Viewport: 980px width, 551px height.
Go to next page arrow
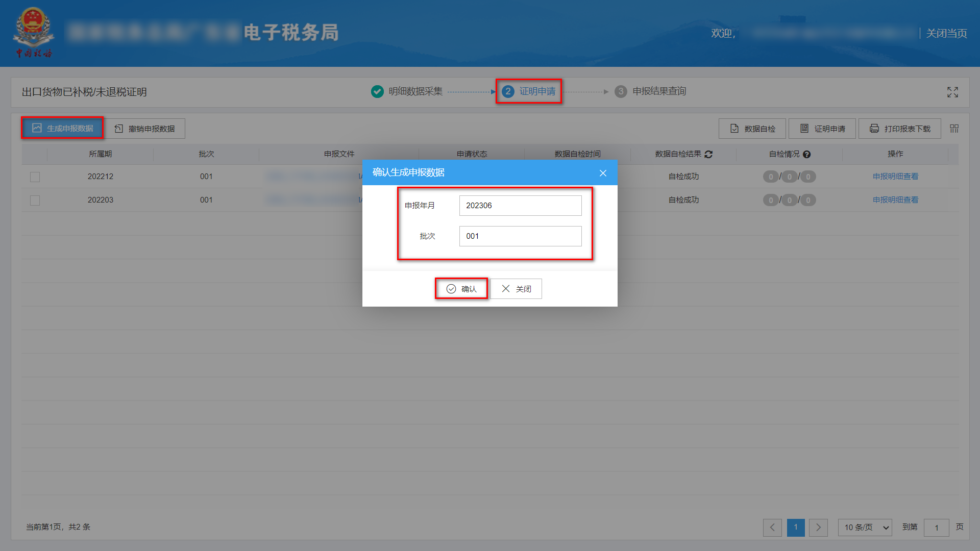click(818, 527)
